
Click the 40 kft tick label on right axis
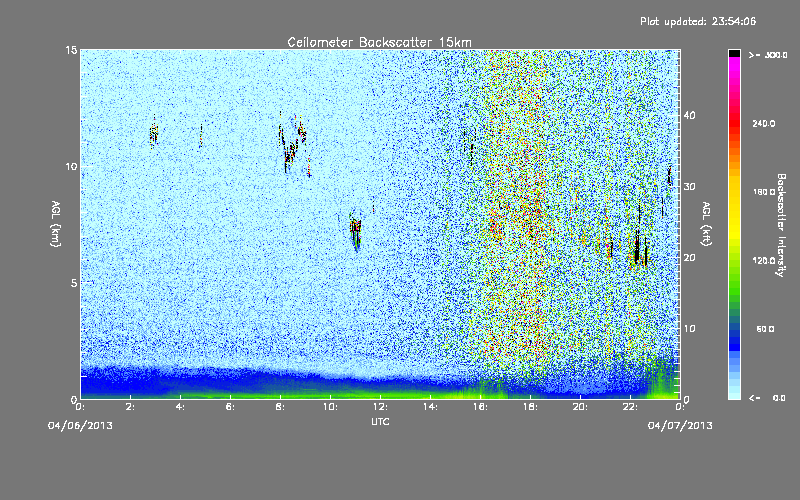pyautogui.click(x=689, y=115)
